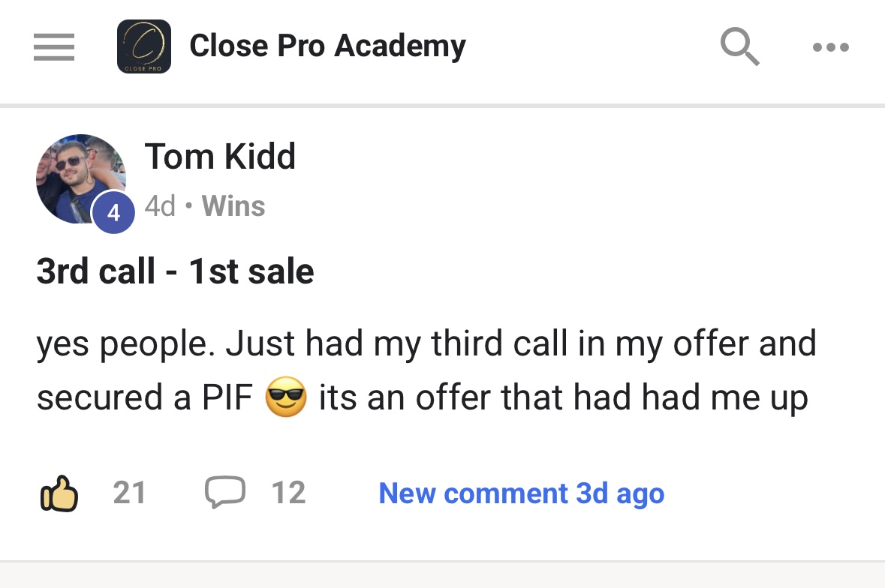Jump to 'New comment 3d ago'

521,493
